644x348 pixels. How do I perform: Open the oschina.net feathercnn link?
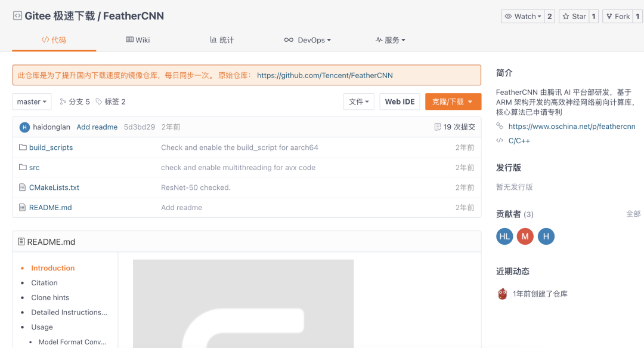click(x=572, y=127)
